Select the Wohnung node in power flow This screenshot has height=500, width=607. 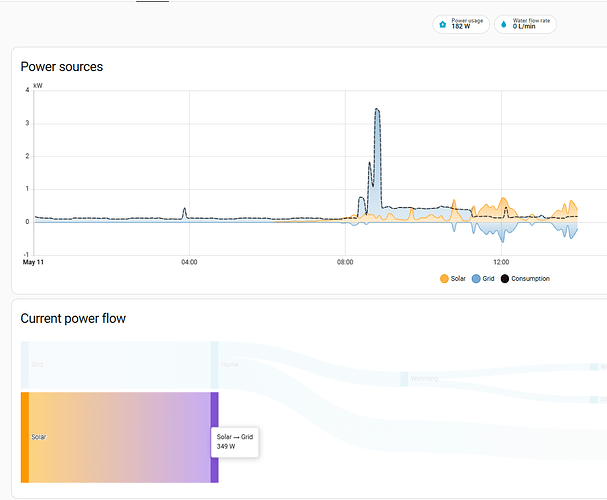[404, 379]
